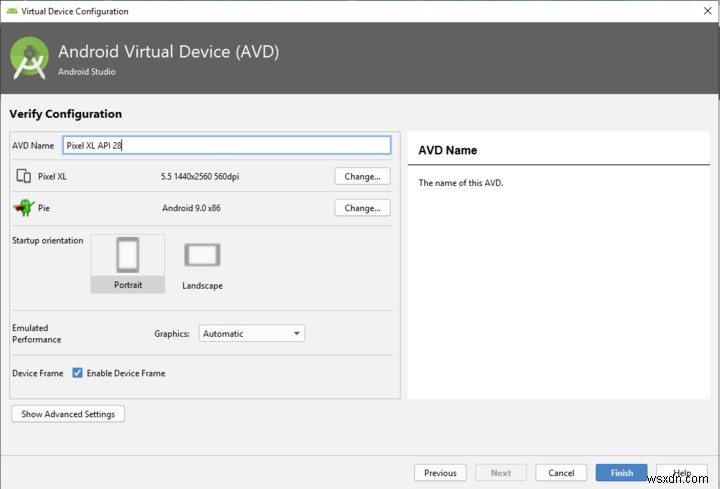Screen dimensions: 720x489
Task: Click the Android Studio logo in header
Action: [29, 58]
